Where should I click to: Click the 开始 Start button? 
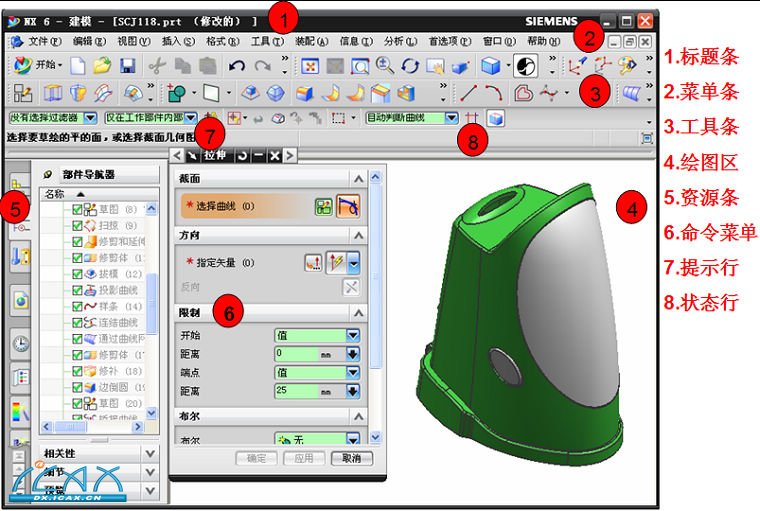(x=38, y=65)
